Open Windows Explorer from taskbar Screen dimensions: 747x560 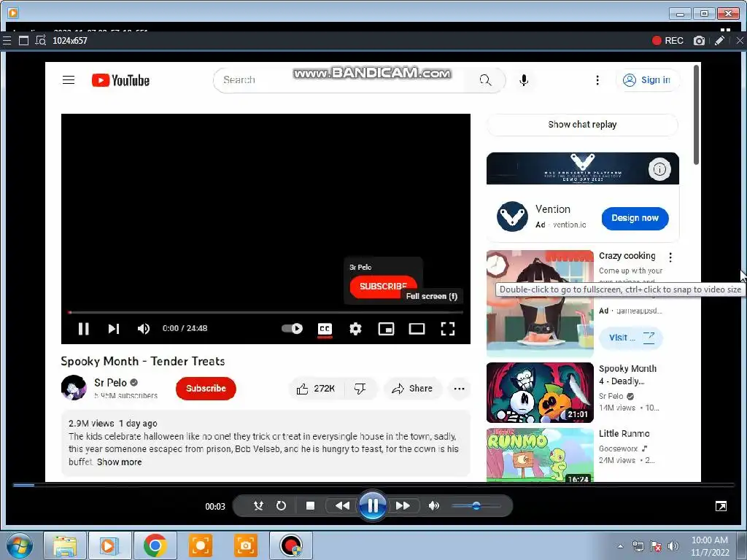pos(65,545)
